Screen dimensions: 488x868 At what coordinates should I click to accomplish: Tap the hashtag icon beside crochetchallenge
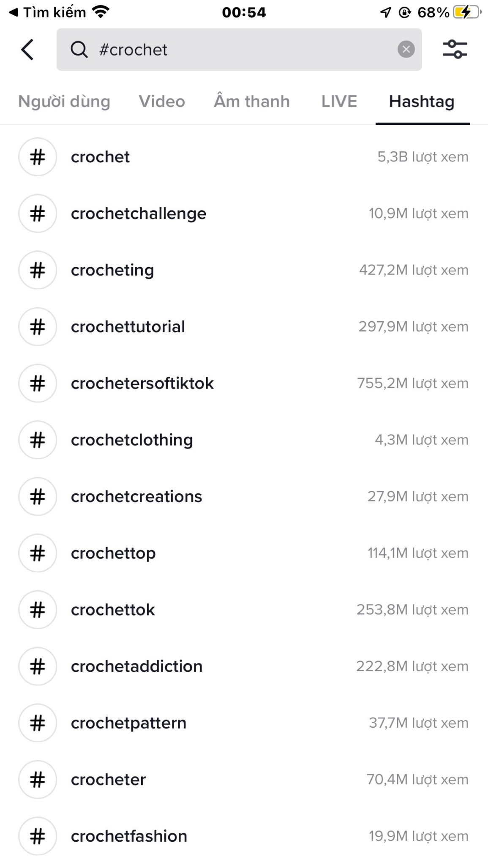coord(38,214)
